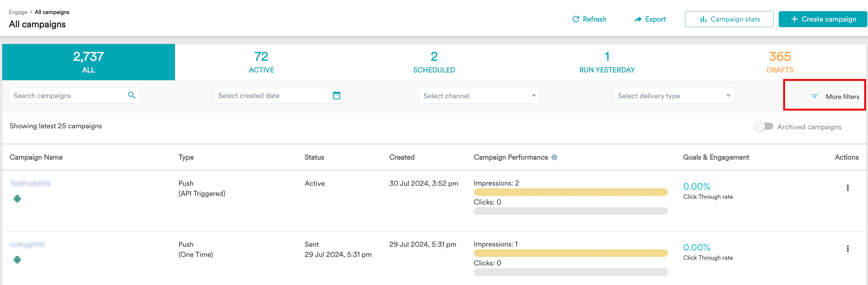The height and width of the screenshot is (285, 868).
Task: Click the Create campaign button
Action: [822, 19]
